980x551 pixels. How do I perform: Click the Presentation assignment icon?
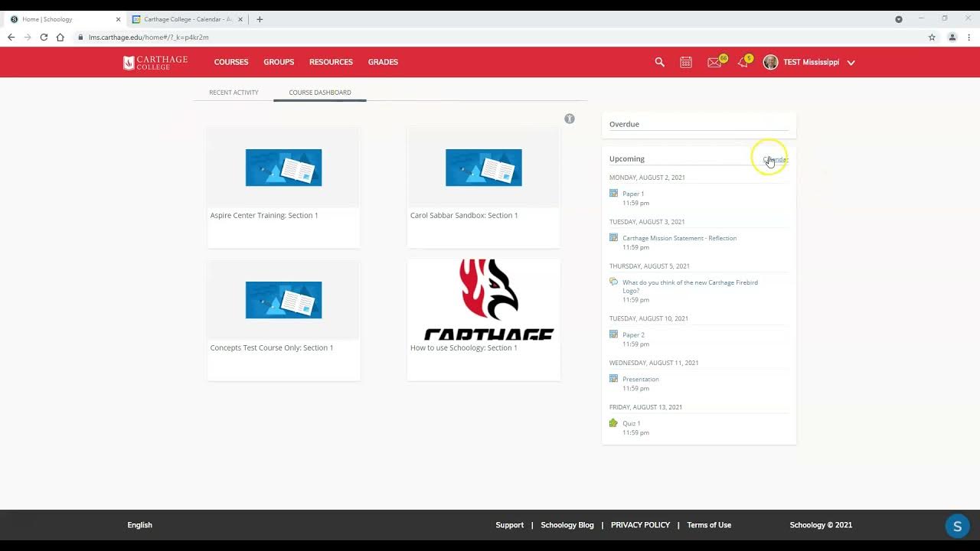point(613,378)
